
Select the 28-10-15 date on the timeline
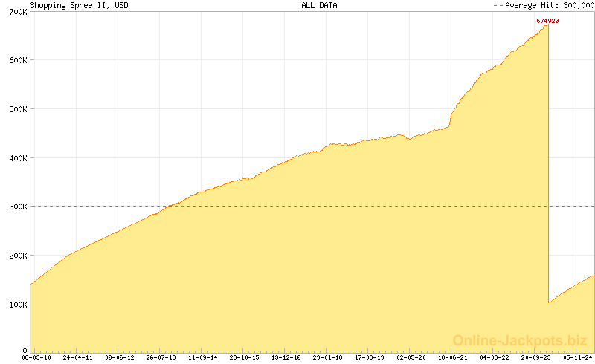[245, 357]
